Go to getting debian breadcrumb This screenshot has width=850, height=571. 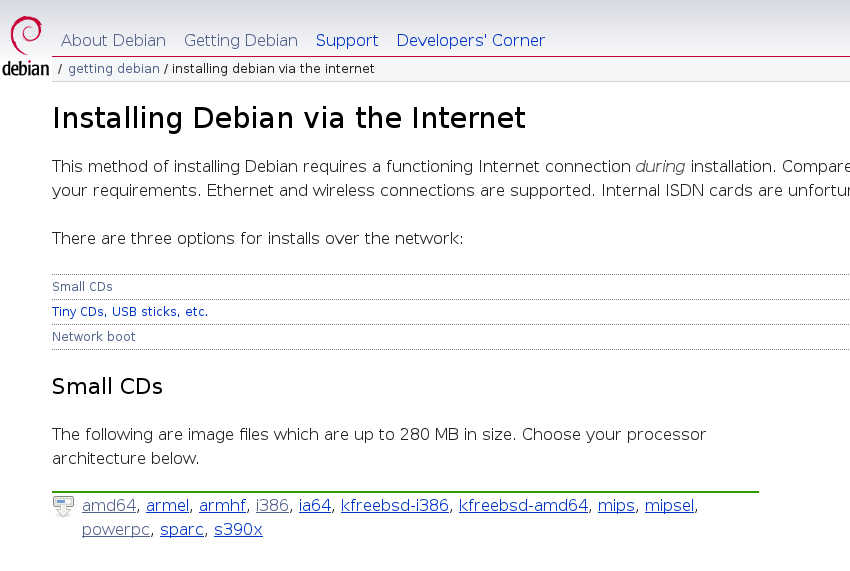click(114, 69)
